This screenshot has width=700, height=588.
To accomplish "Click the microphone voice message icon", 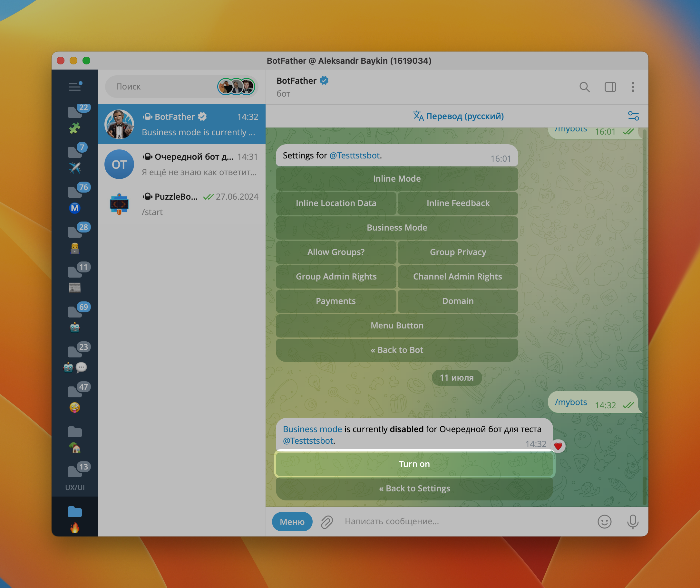I will (633, 522).
